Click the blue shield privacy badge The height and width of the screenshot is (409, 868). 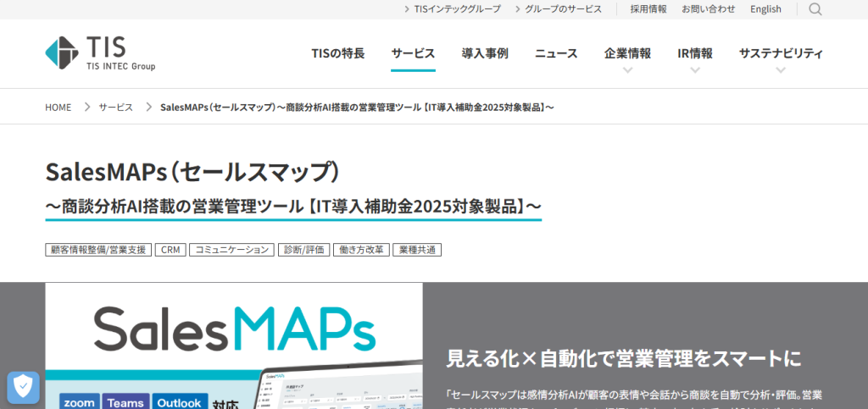pos(23,388)
